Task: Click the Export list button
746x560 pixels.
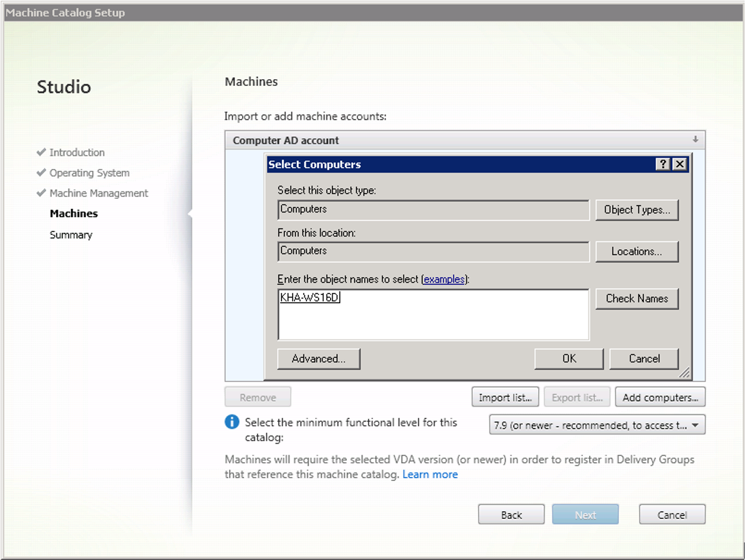Action: [x=577, y=397]
